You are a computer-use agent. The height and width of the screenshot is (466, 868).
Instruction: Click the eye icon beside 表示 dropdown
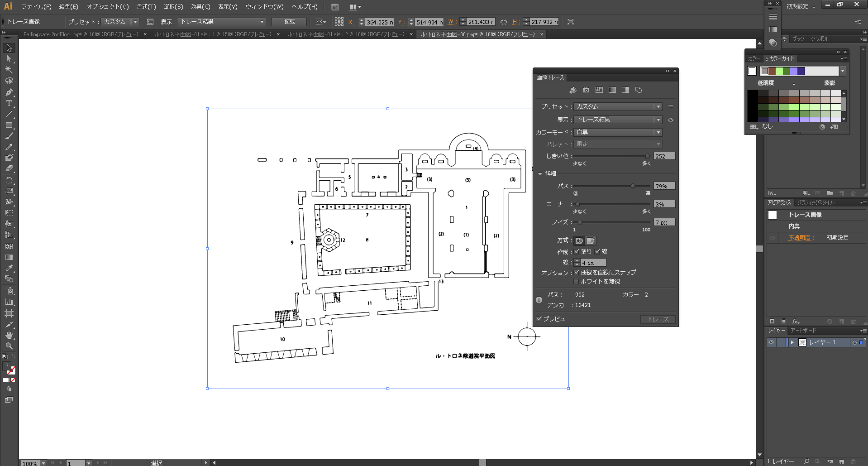pos(671,120)
